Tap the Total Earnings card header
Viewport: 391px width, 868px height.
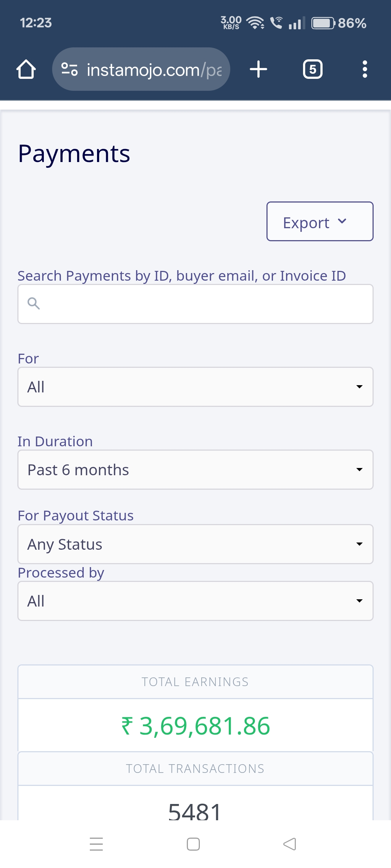[195, 682]
